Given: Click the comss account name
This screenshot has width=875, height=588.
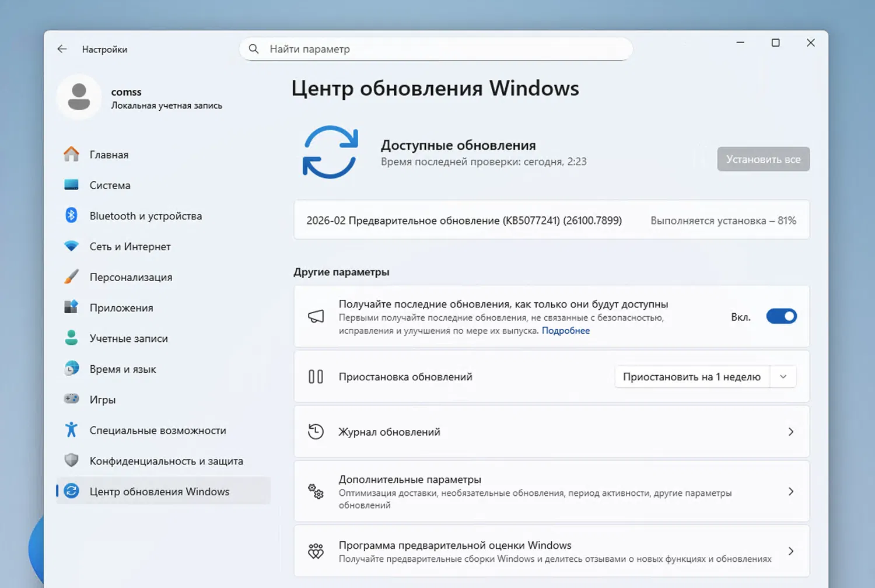Looking at the screenshot, I should 126,92.
